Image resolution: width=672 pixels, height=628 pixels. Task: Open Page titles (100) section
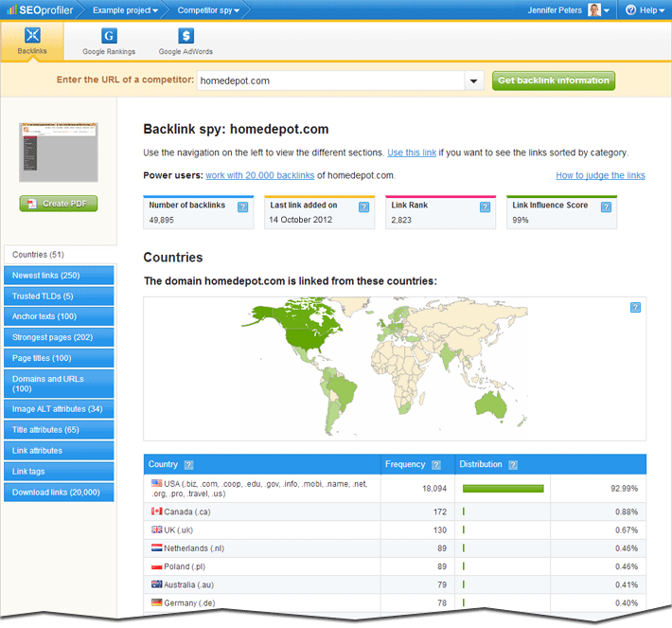(59, 358)
